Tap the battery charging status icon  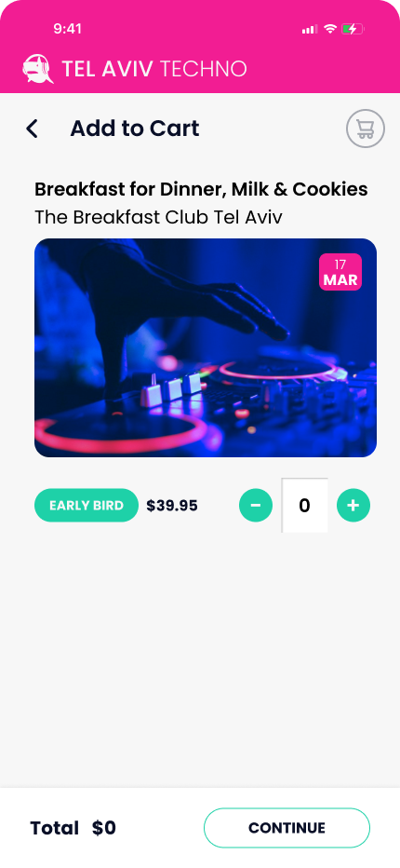pyautogui.click(x=353, y=29)
